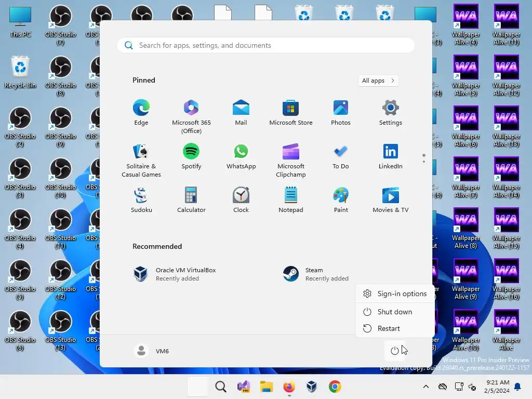Launch the Photos app
This screenshot has width=532, height=399.
(341, 113)
